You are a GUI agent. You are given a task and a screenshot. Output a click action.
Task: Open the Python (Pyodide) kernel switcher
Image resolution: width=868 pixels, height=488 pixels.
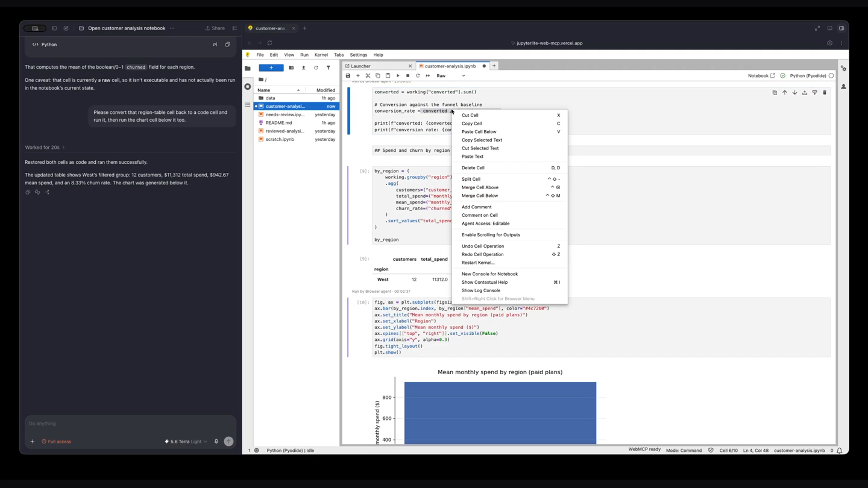pos(807,76)
